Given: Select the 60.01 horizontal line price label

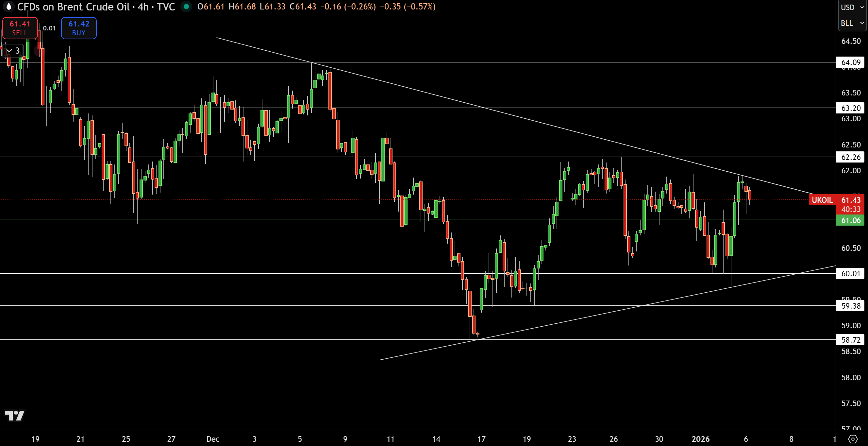Looking at the screenshot, I should coord(851,273).
